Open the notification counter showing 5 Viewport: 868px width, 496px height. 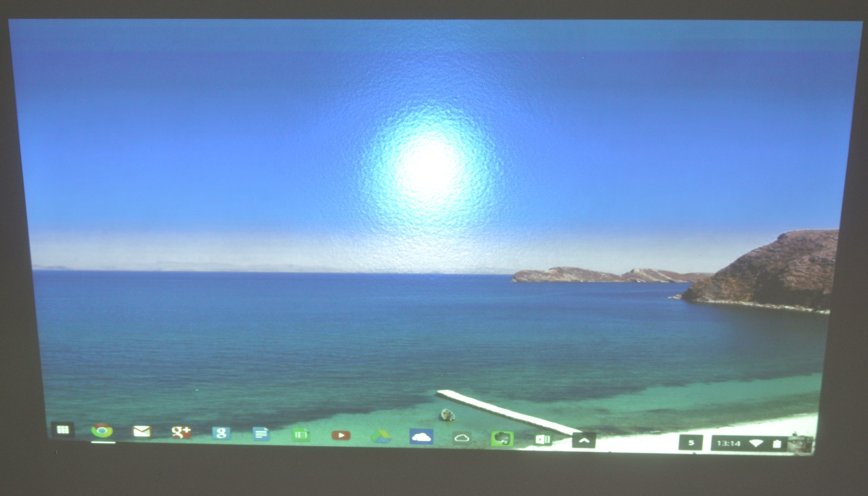tap(690, 443)
